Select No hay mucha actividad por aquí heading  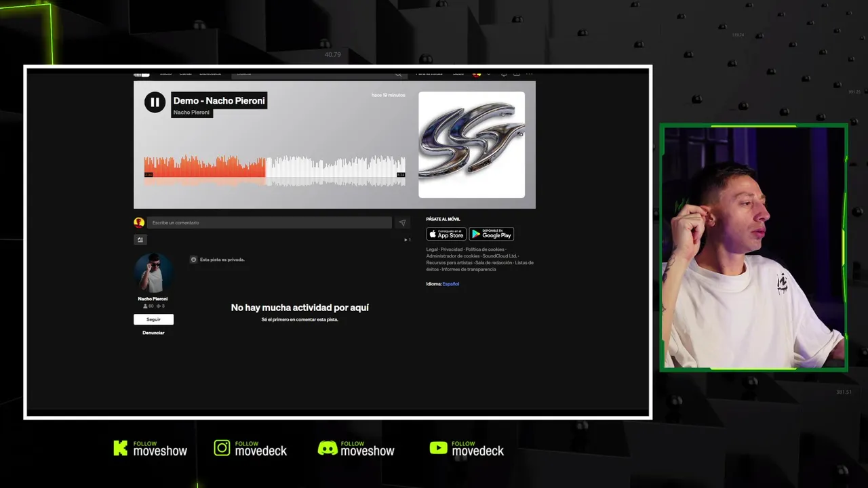coord(300,308)
